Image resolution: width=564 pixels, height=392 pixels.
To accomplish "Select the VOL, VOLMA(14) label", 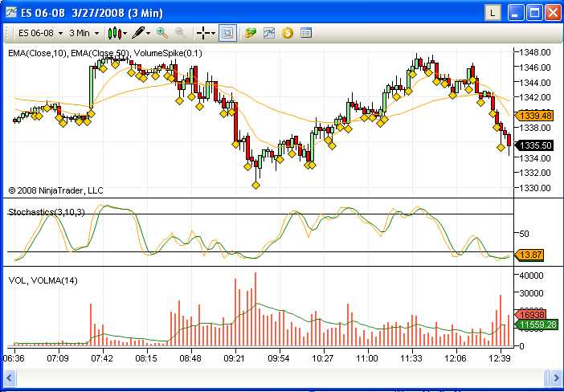I will (x=43, y=280).
